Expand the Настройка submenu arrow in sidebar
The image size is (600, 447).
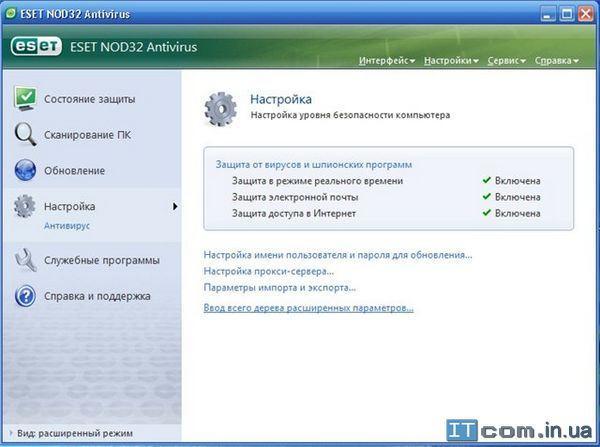[x=175, y=207]
